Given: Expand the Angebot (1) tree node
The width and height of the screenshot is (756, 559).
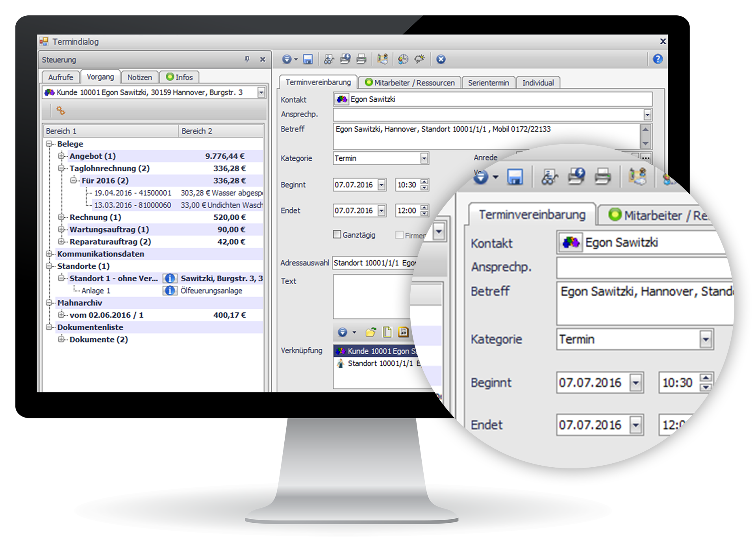Looking at the screenshot, I should click(61, 156).
